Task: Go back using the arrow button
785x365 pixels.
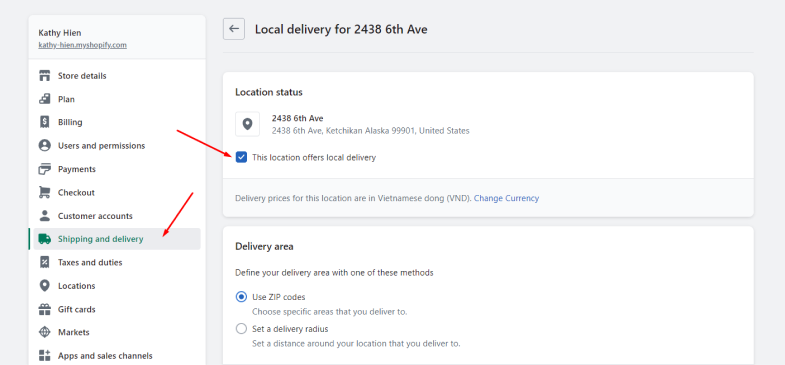Action: (234, 29)
